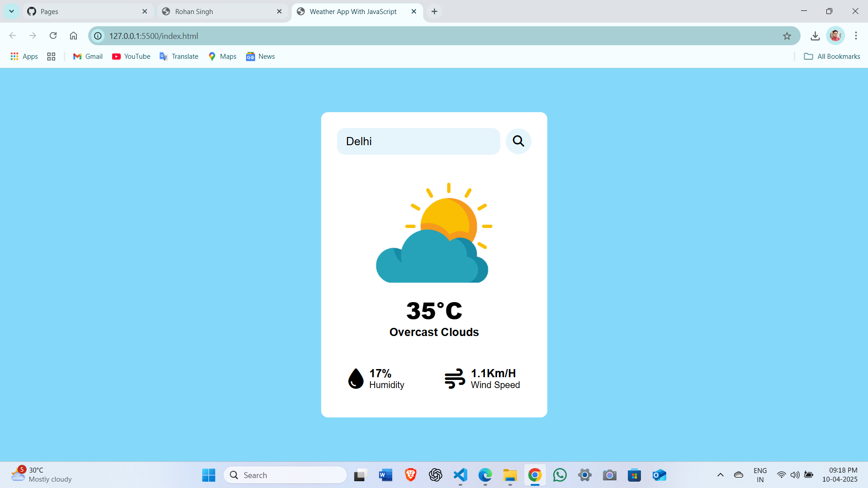Viewport: 868px width, 488px height.
Task: Click the weather search magnifier button
Action: 518,141
